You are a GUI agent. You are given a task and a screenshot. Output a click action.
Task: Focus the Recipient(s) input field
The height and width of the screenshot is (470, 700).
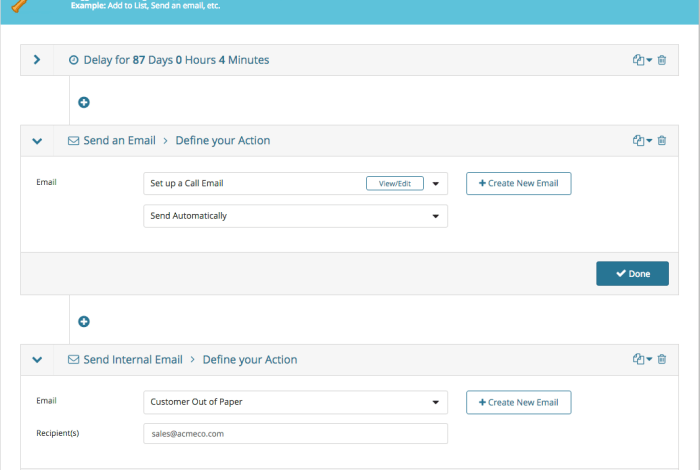(x=296, y=433)
